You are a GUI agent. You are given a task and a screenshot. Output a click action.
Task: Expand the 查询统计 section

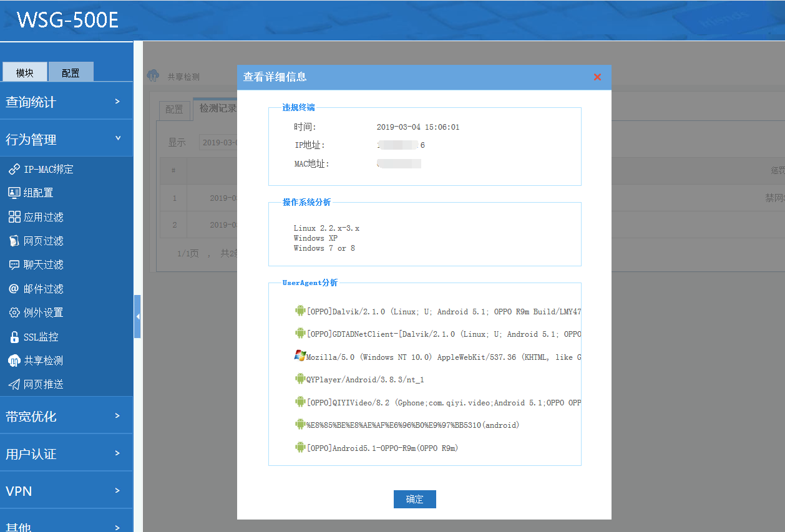click(x=66, y=102)
